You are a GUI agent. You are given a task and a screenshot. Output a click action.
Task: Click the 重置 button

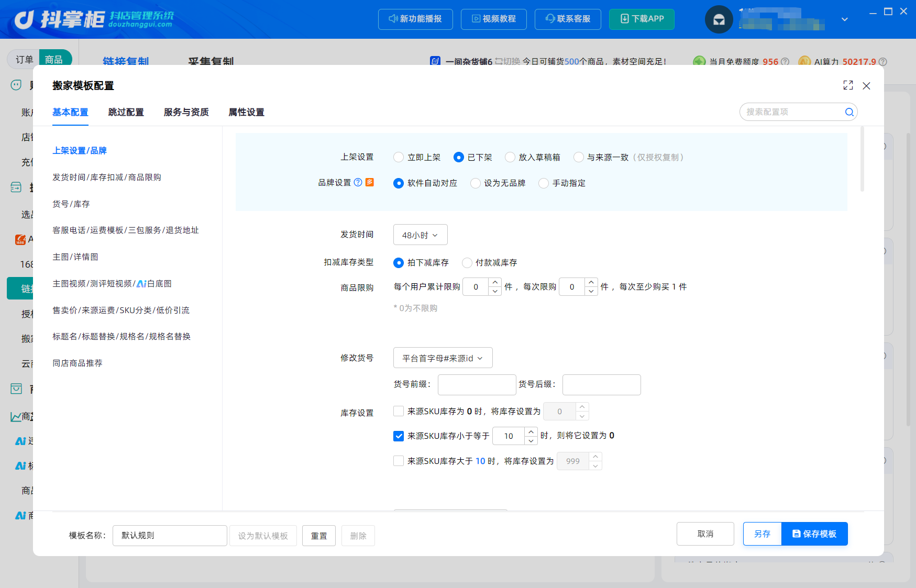click(319, 536)
